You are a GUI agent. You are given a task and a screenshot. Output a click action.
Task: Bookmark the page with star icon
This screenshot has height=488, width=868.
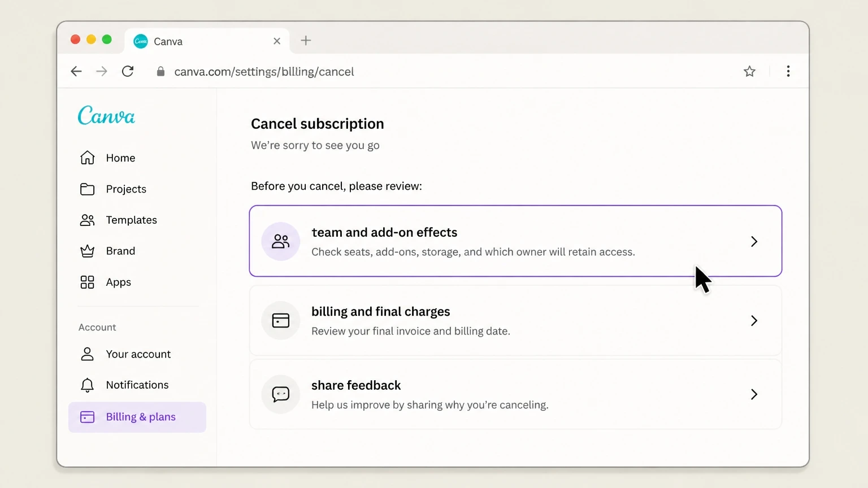(x=749, y=71)
